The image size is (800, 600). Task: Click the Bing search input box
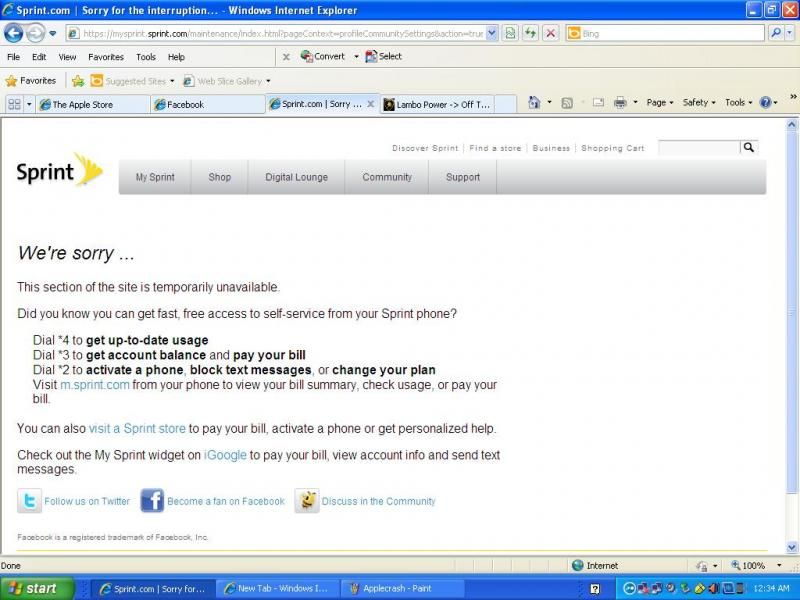(672, 33)
